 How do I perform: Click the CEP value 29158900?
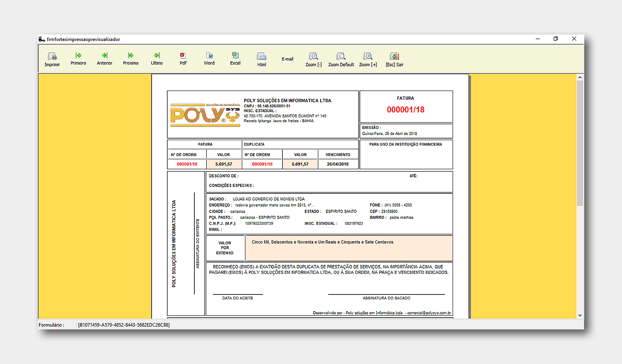click(389, 212)
